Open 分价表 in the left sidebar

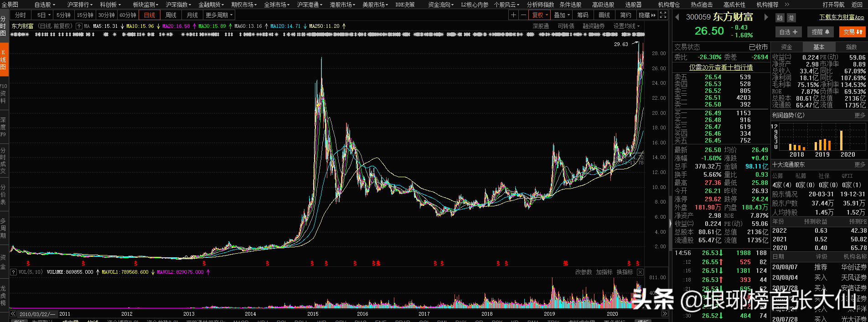[x=3, y=194]
